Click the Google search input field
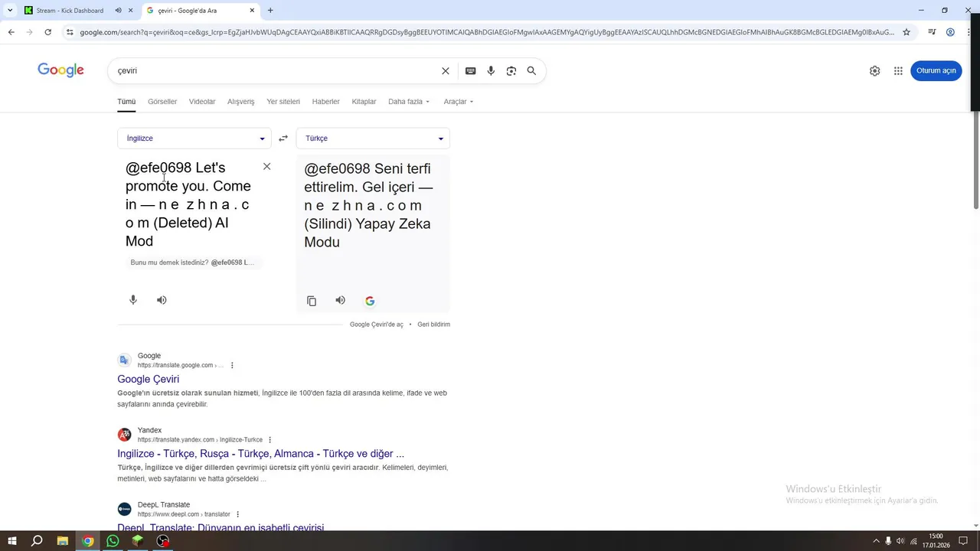 (276, 71)
